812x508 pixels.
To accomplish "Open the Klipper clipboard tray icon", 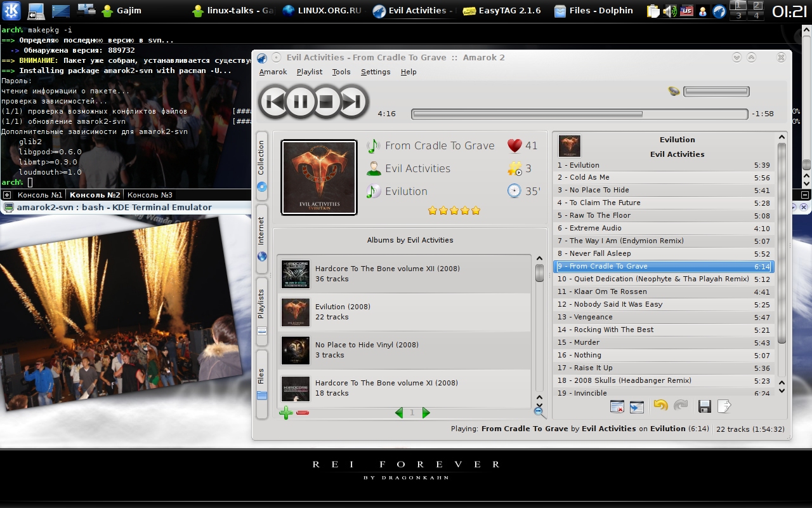I will click(653, 11).
